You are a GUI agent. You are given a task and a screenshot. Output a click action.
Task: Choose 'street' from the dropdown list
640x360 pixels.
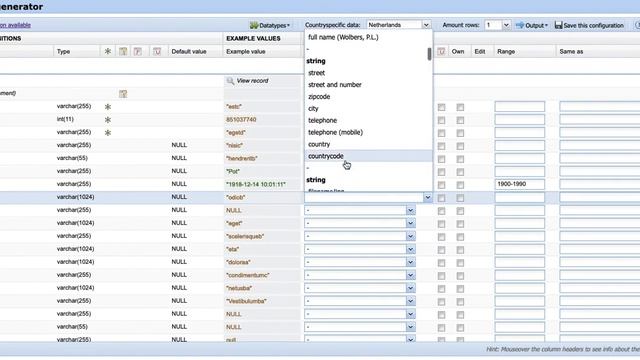tap(317, 73)
